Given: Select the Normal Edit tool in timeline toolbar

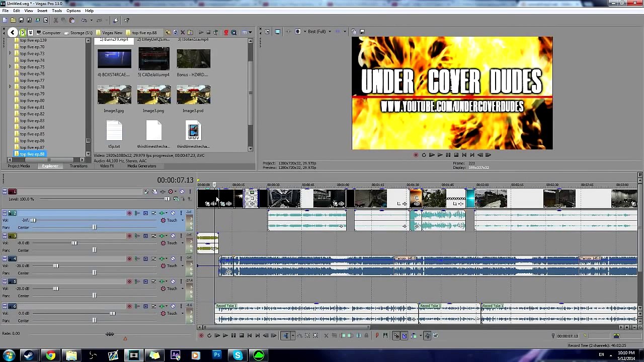Looking at the screenshot, I should click(x=286, y=336).
